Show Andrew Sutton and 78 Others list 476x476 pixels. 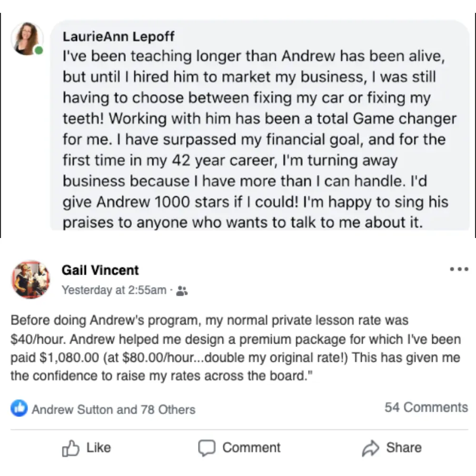click(x=114, y=409)
